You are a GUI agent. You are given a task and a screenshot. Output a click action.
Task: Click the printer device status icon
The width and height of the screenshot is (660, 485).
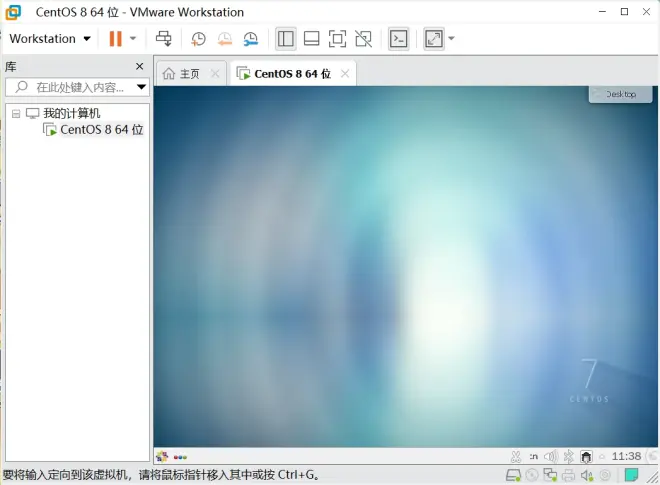point(568,475)
